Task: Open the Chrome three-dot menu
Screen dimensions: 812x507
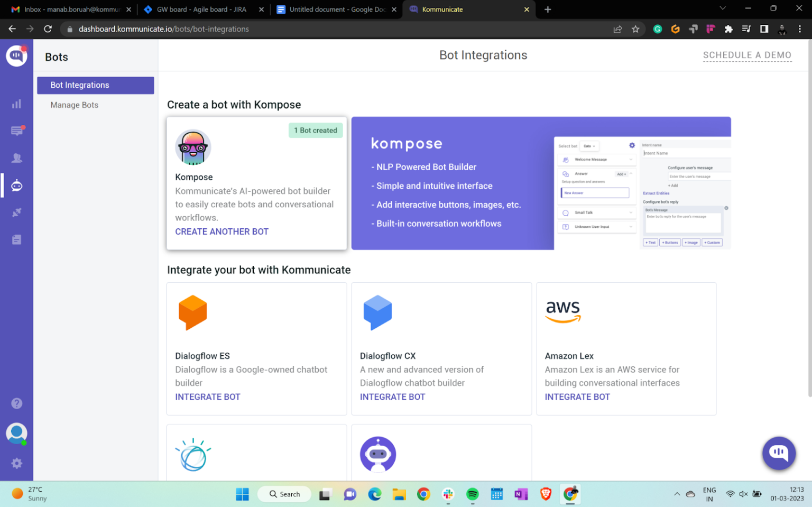Action: click(x=800, y=29)
